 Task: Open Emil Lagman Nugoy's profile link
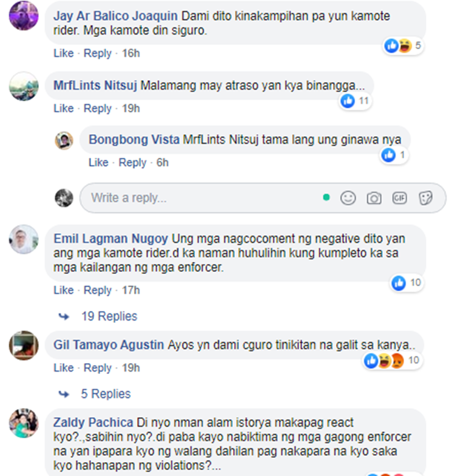[x=110, y=239]
